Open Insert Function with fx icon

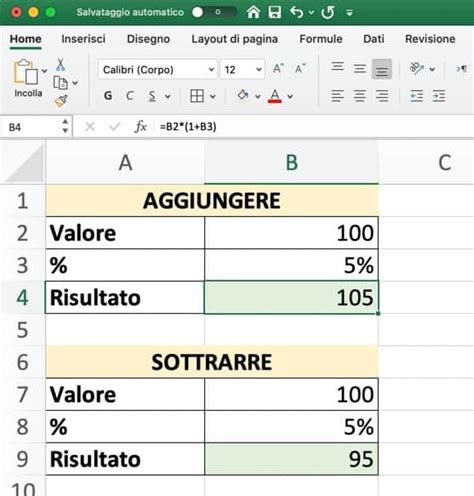[x=140, y=127]
